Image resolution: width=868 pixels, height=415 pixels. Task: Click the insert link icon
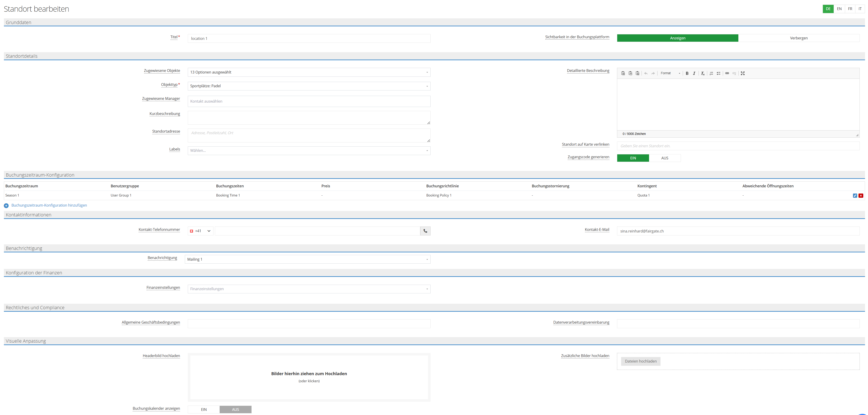tap(727, 74)
